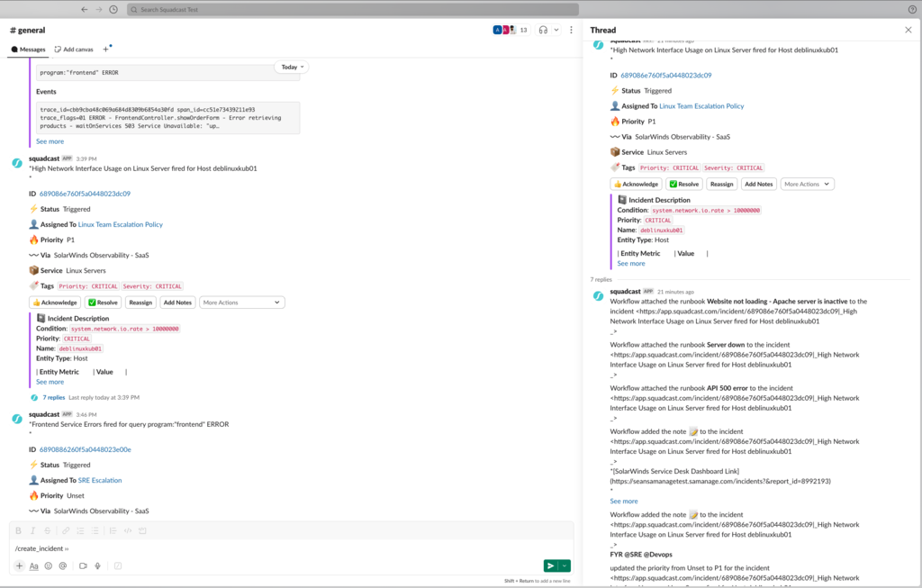Open the 7 replies thread link

coord(54,397)
